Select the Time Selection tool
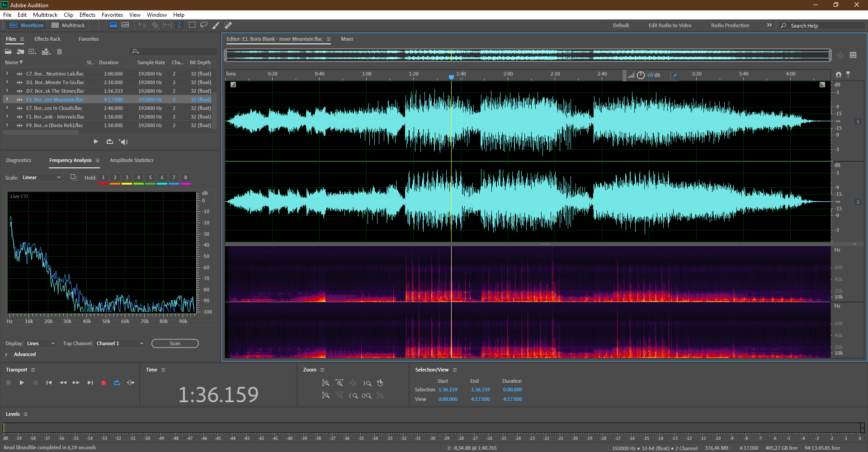 tap(179, 25)
